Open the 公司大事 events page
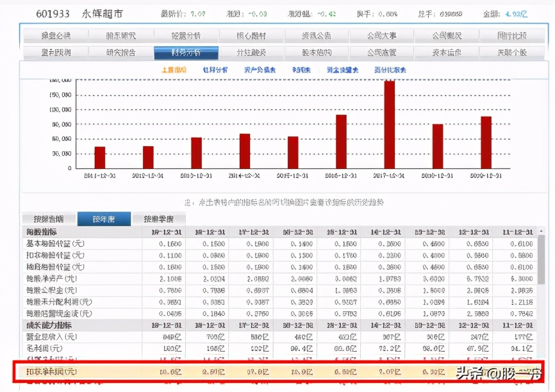The height and width of the screenshot is (392, 555). [383, 36]
